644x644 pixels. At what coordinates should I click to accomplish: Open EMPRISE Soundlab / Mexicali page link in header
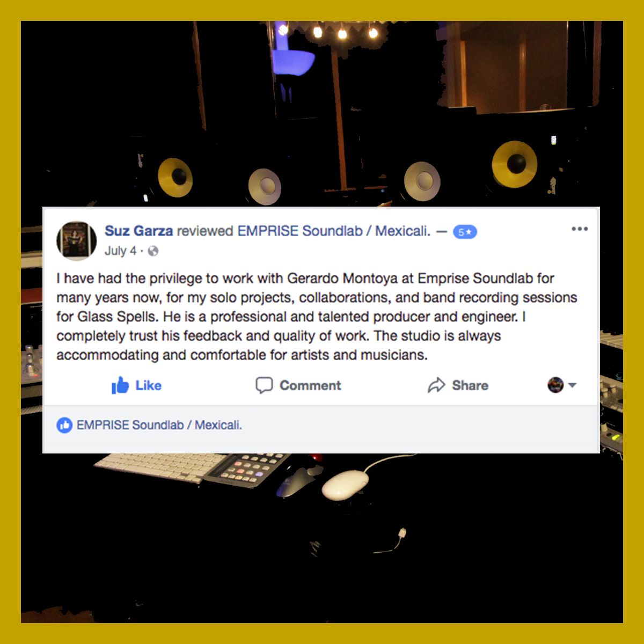334,231
